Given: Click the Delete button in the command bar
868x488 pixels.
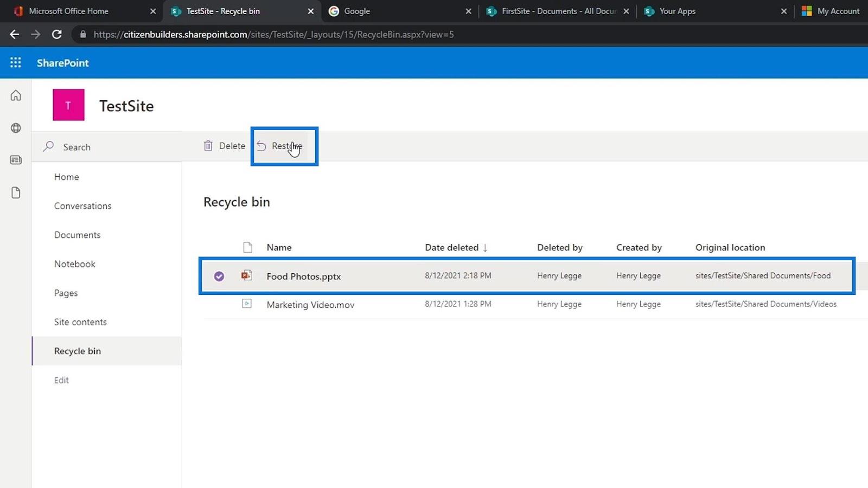Looking at the screenshot, I should tap(224, 146).
